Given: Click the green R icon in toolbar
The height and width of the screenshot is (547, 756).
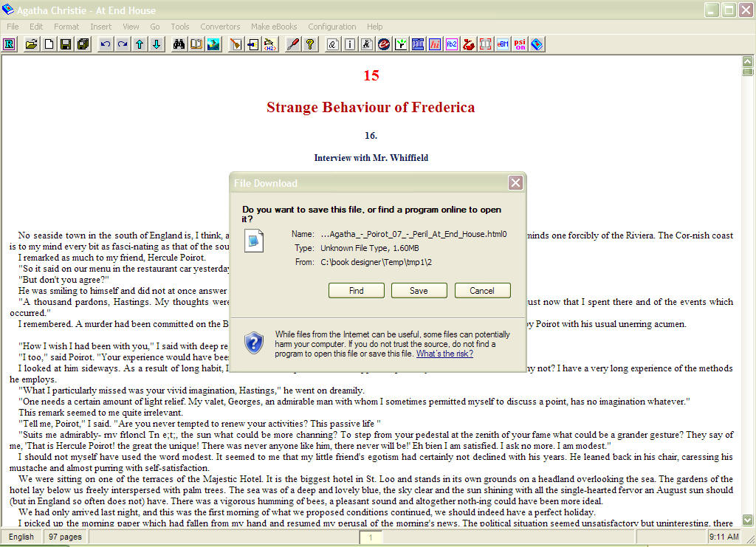Looking at the screenshot, I should (9, 45).
